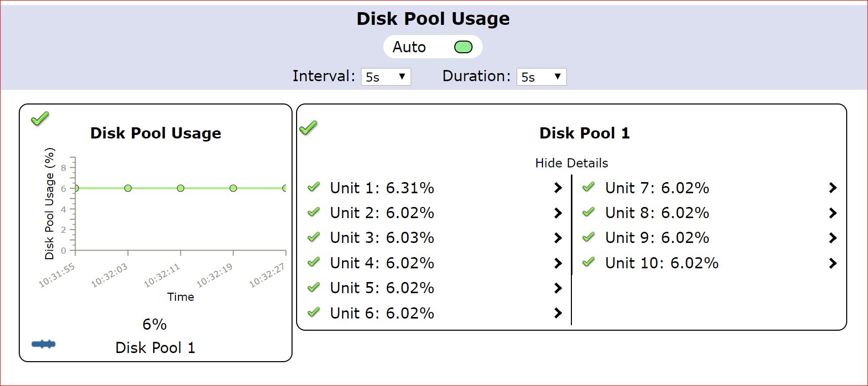Screen dimensions: 868x386
Task: Expand Unit 5 details chevron
Action: (x=558, y=288)
